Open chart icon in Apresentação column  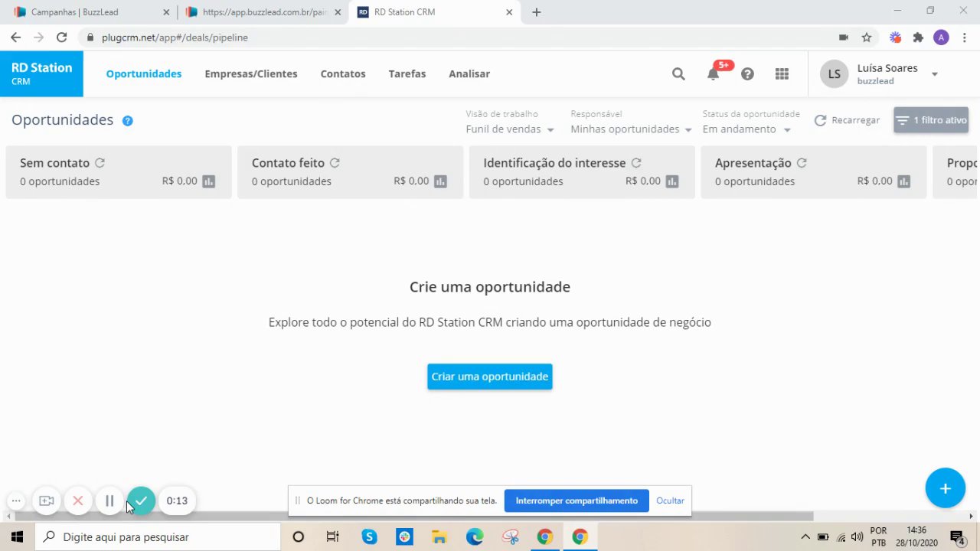point(904,181)
